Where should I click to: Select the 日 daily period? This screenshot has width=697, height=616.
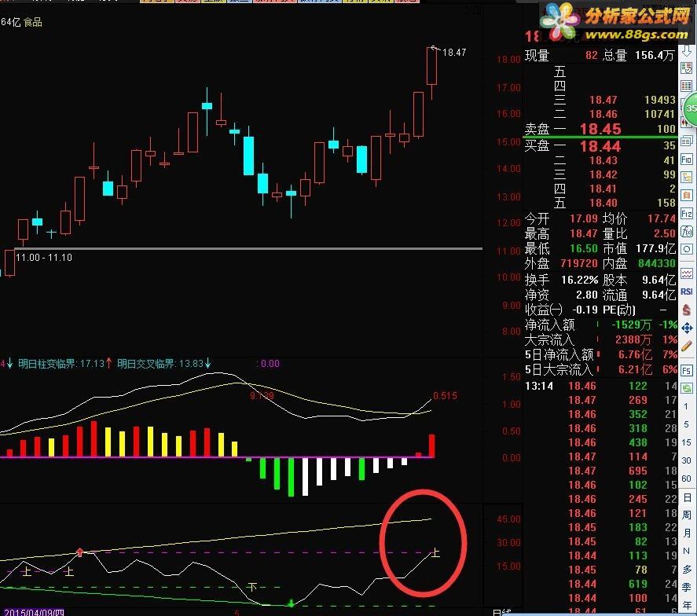pyautogui.click(x=687, y=498)
